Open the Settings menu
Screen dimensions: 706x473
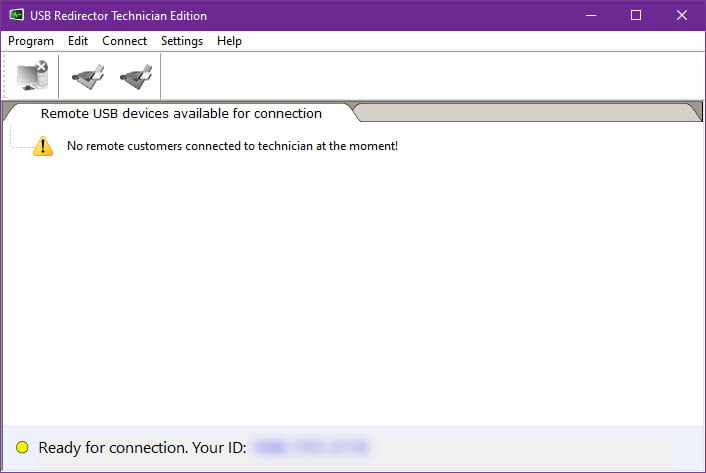pos(182,41)
